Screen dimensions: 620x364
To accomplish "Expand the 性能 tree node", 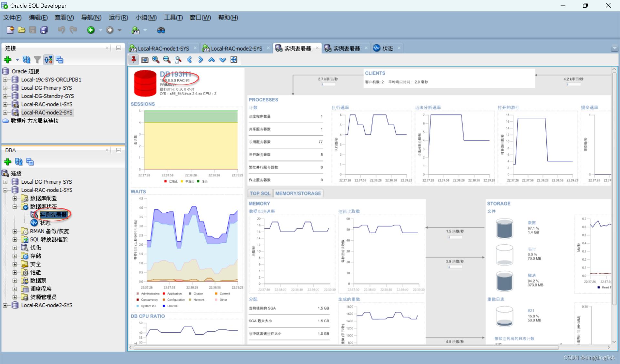I will 15,272.
